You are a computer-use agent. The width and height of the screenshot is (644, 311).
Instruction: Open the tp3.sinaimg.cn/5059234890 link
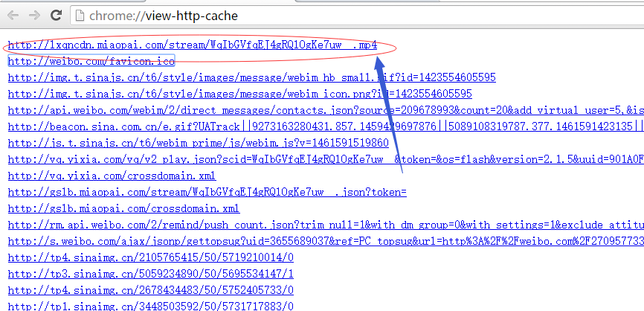coord(151,274)
